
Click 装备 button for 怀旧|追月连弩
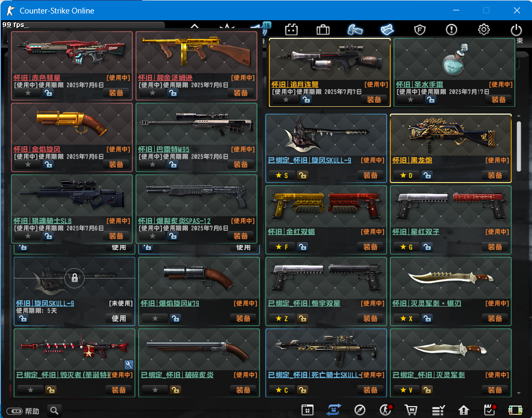pyautogui.click(x=374, y=100)
